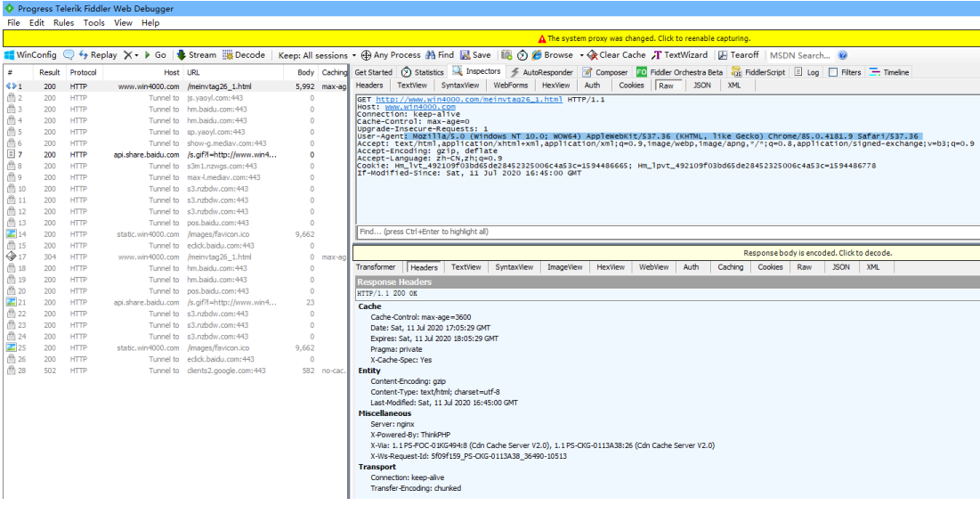Switch to the Get Started tab
Screen dimensions: 980x514
[373, 72]
